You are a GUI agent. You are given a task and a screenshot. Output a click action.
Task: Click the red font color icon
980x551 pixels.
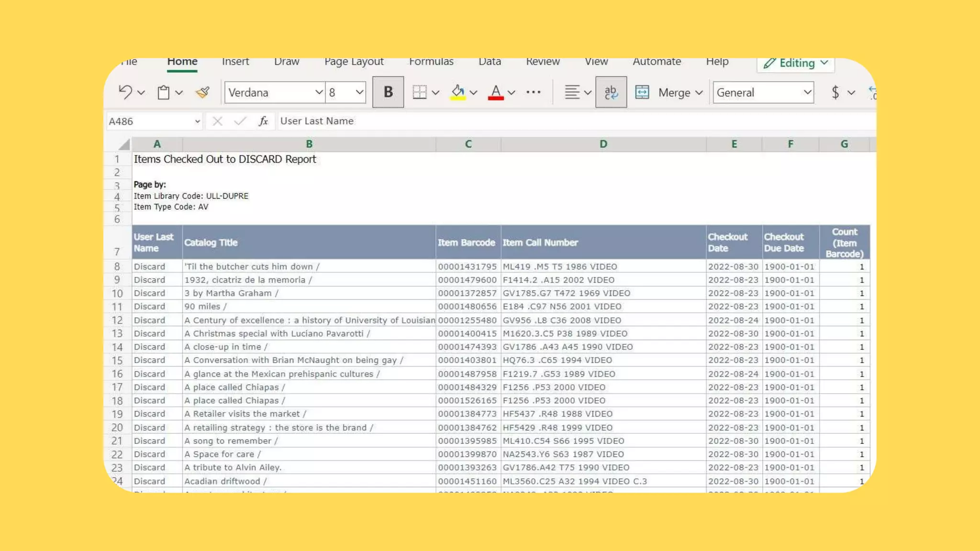[496, 92]
